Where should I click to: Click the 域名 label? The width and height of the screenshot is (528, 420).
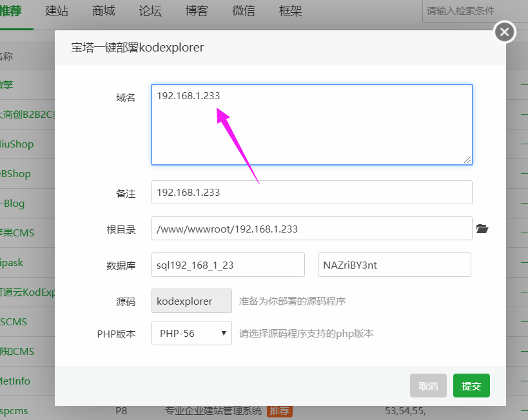click(126, 98)
